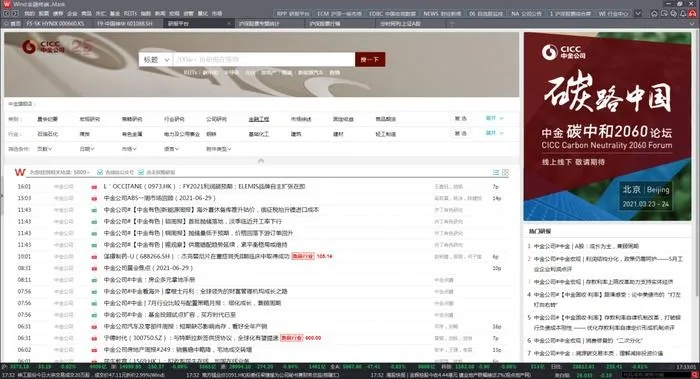
Task: Open EDBC 中国宏观数据 shortcut button
Action: click(x=392, y=13)
